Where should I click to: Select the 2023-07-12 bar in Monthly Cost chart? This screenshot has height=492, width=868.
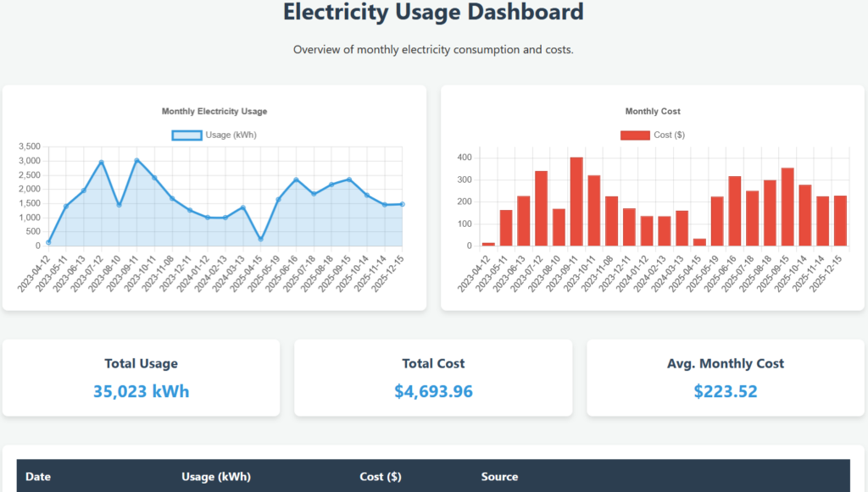point(541,208)
